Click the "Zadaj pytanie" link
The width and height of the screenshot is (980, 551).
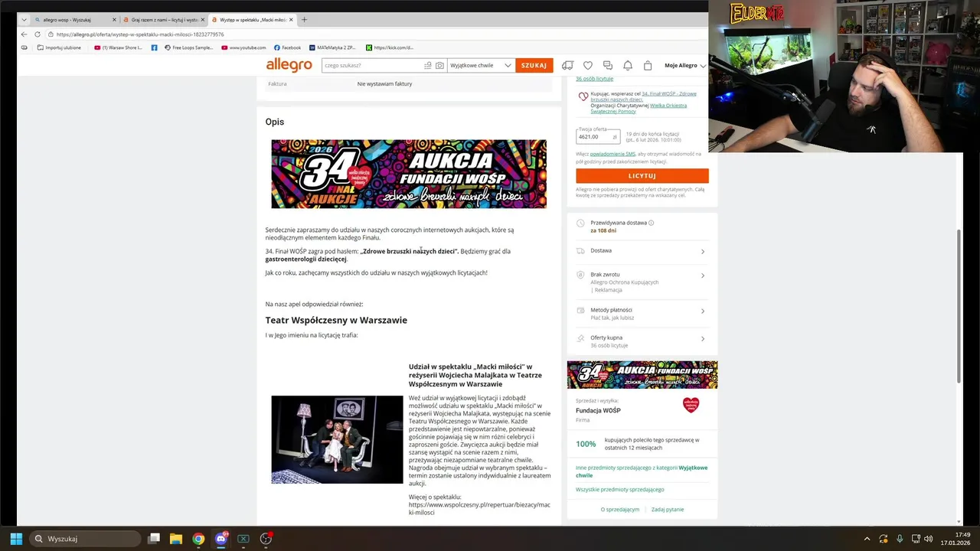[668, 509]
